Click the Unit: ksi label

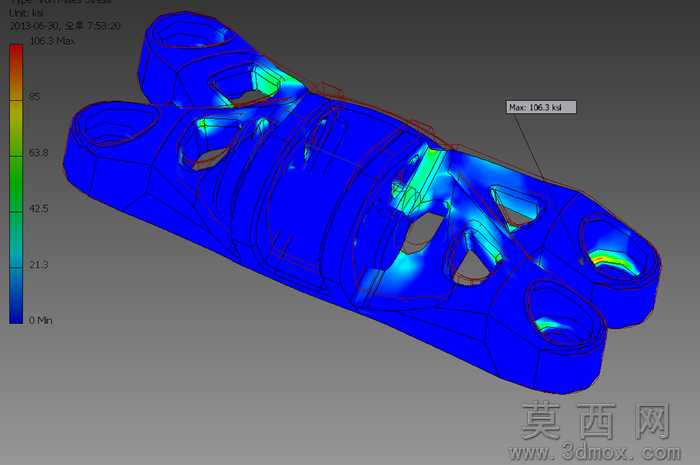tap(26, 13)
